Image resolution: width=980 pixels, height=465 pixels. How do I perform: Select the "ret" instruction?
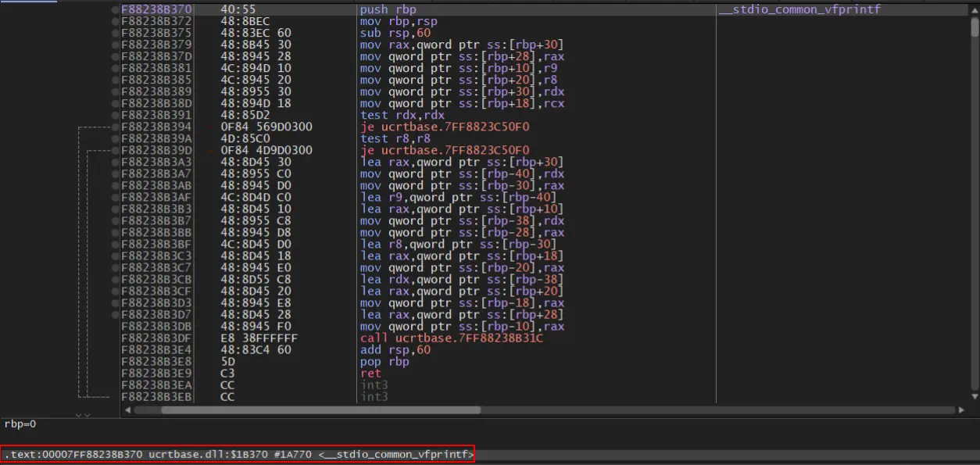(370, 373)
